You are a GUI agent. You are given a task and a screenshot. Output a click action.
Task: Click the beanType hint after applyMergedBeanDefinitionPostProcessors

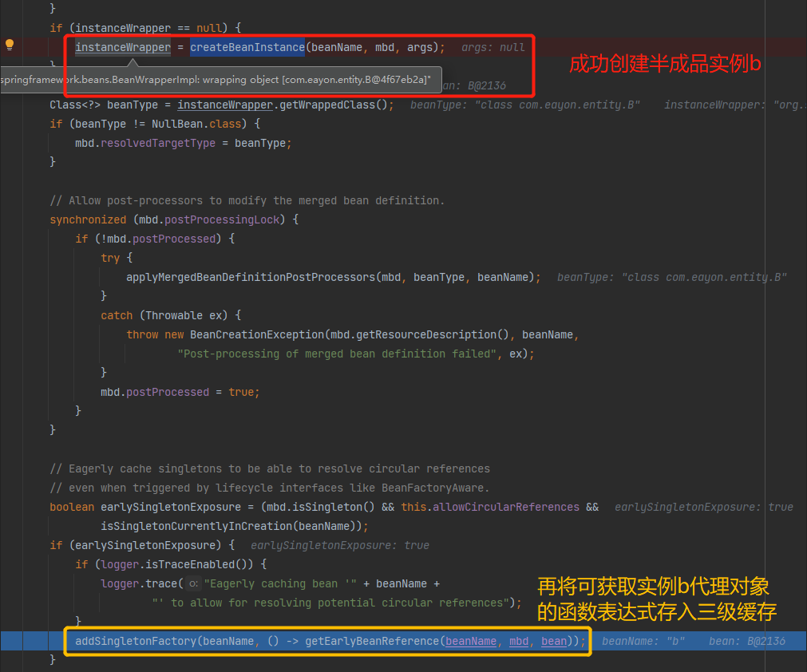(671, 278)
